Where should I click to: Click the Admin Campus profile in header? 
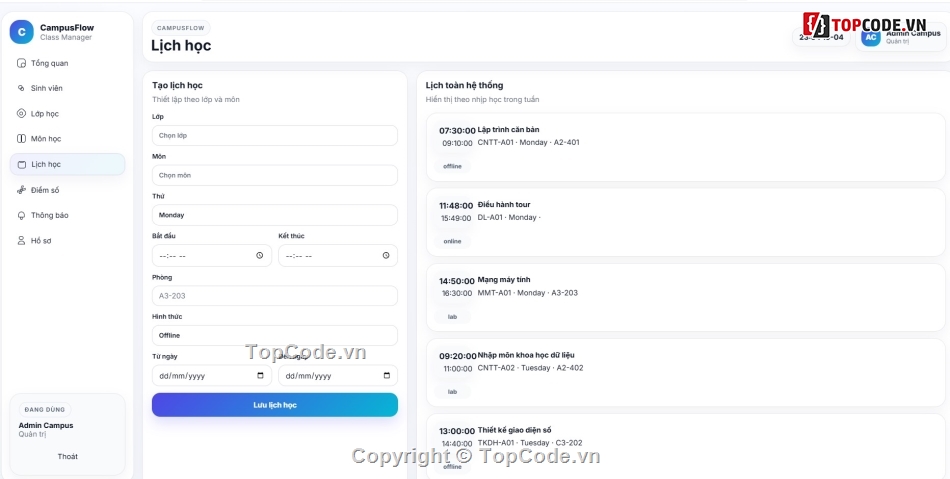(x=901, y=38)
